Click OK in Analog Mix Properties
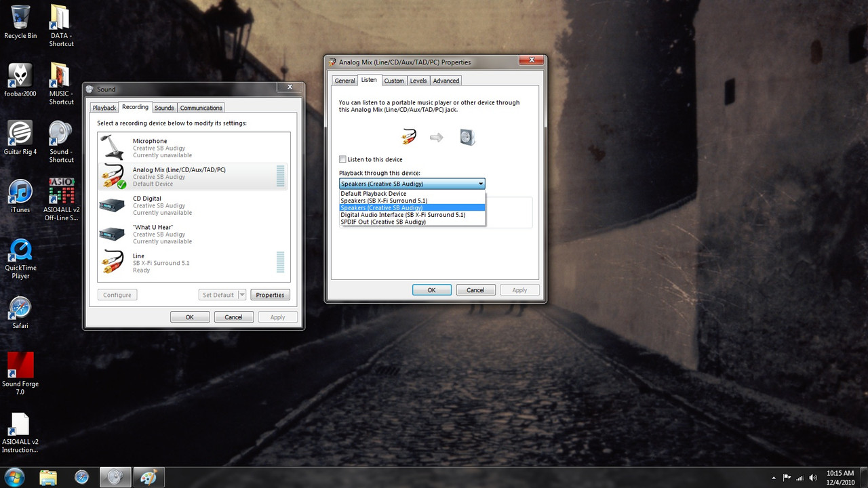This screenshot has height=488, width=868. point(432,290)
